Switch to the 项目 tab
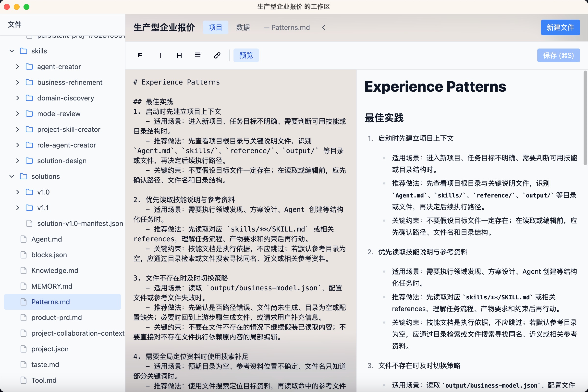 pyautogui.click(x=216, y=27)
